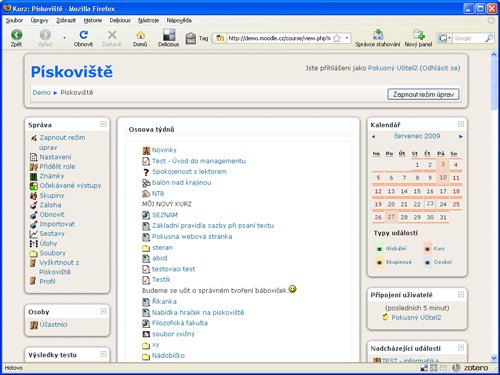
Task: Click question mark icon beside Spokojenost s lektorem
Action: (146, 172)
